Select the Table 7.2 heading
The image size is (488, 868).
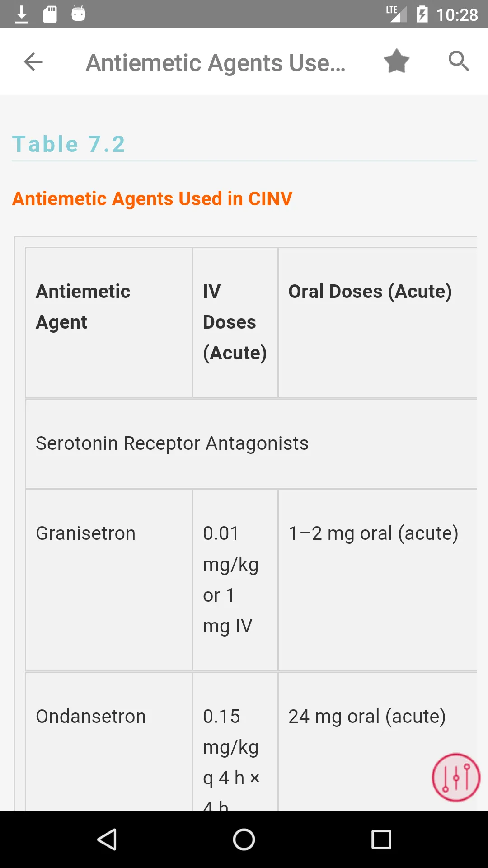point(69,144)
